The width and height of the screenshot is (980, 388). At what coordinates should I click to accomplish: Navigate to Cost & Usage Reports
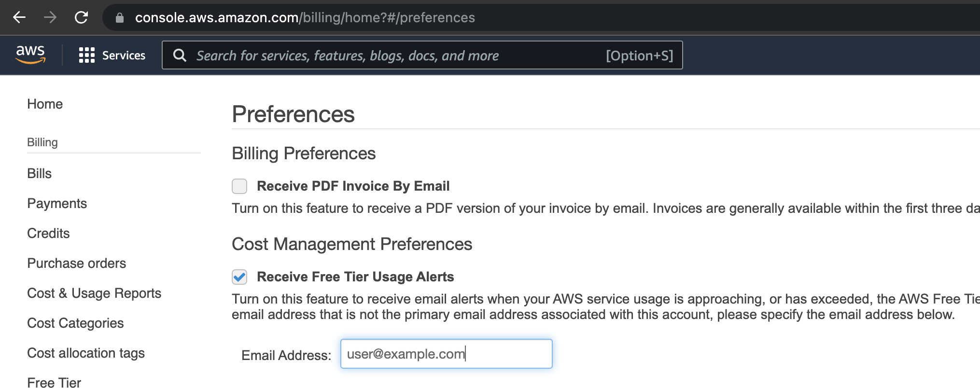94,293
